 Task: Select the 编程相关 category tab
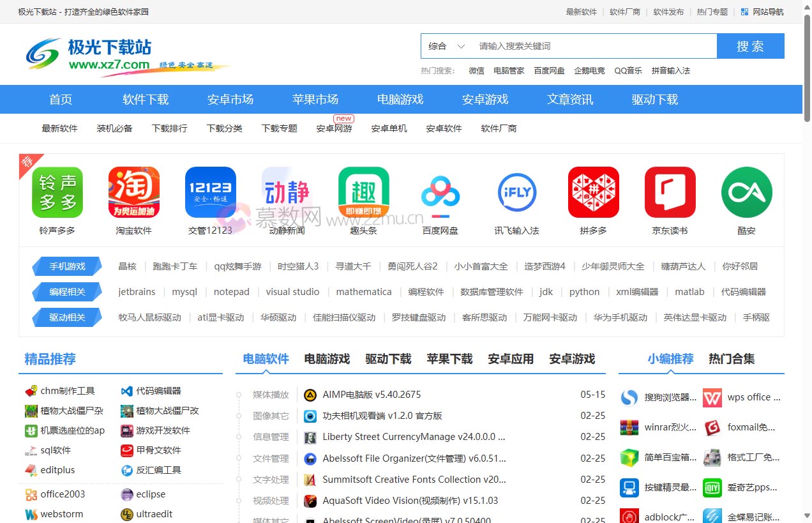point(66,292)
